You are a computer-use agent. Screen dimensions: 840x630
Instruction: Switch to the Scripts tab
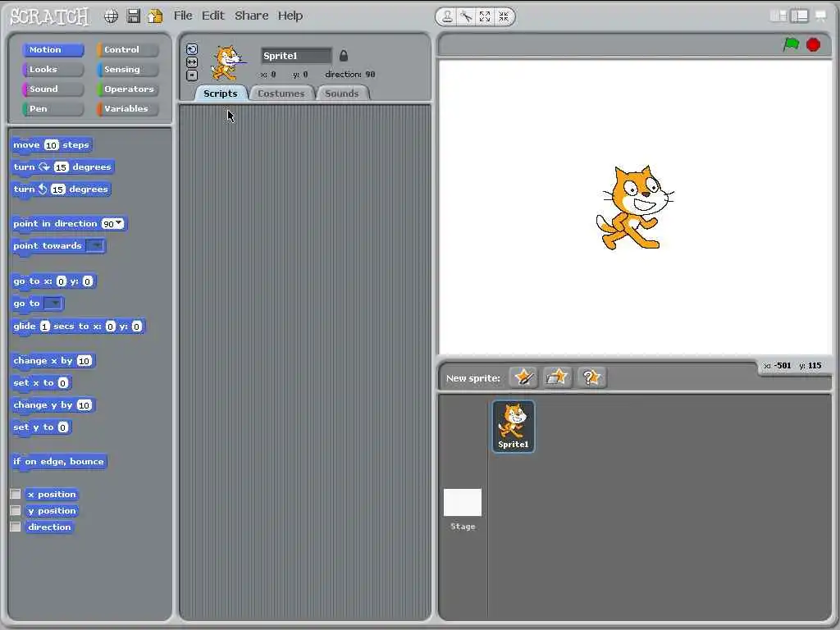[x=220, y=94]
